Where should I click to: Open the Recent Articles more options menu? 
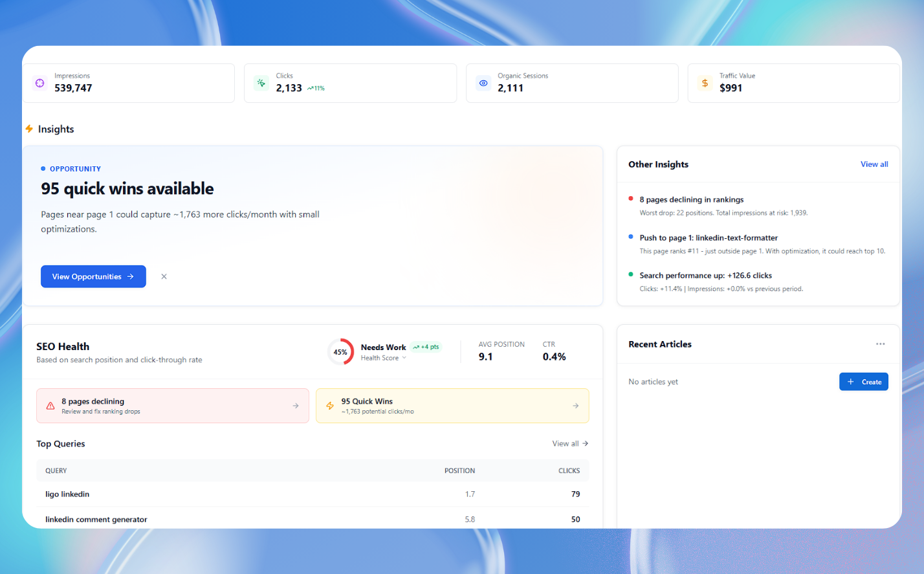(x=880, y=344)
